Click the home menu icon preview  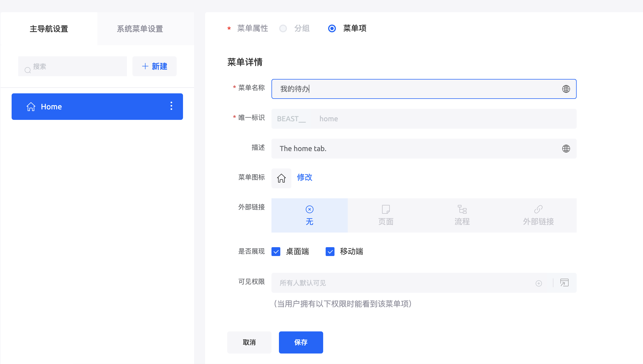(x=281, y=178)
